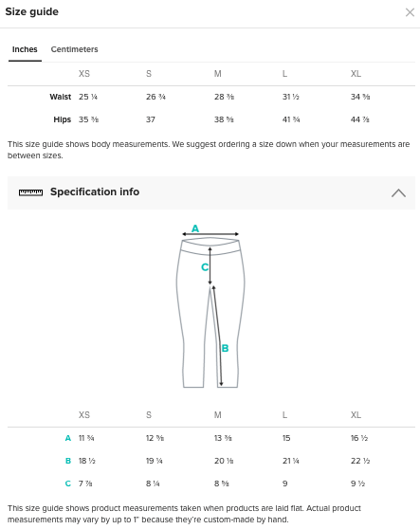Screen dimensions: 420x529
Task: Click the B label on leggings diagram
Action: tap(225, 348)
